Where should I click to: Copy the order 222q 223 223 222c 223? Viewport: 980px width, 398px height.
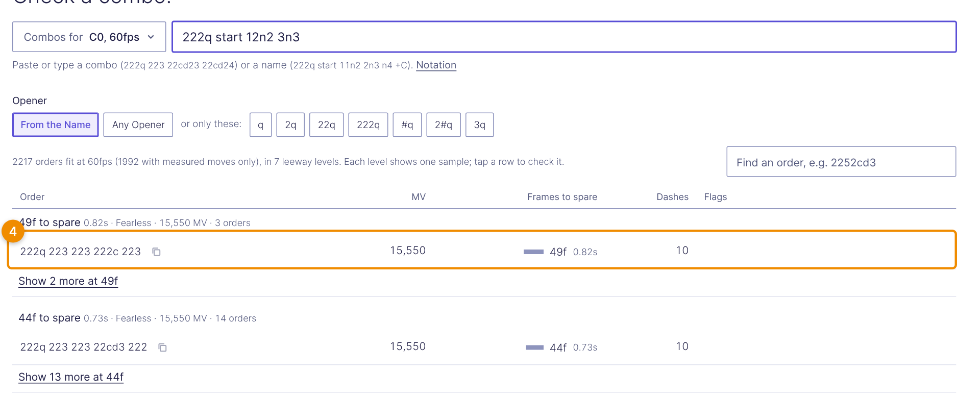(x=157, y=252)
